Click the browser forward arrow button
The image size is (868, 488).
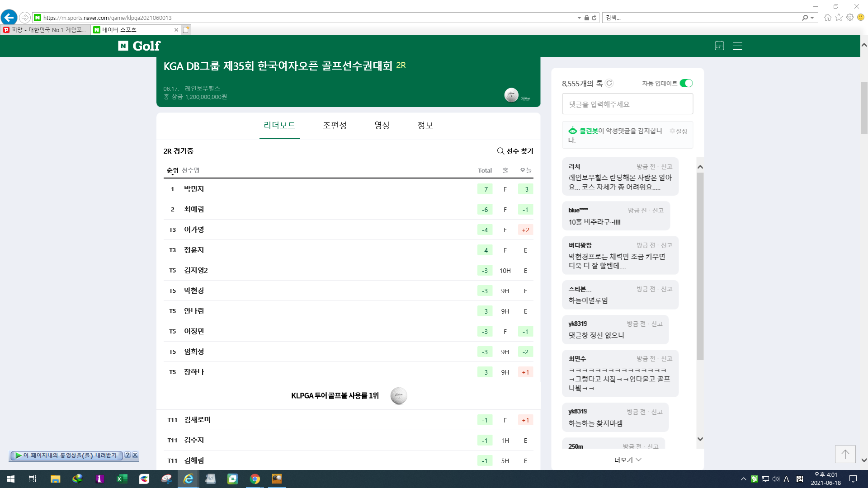tap(25, 18)
